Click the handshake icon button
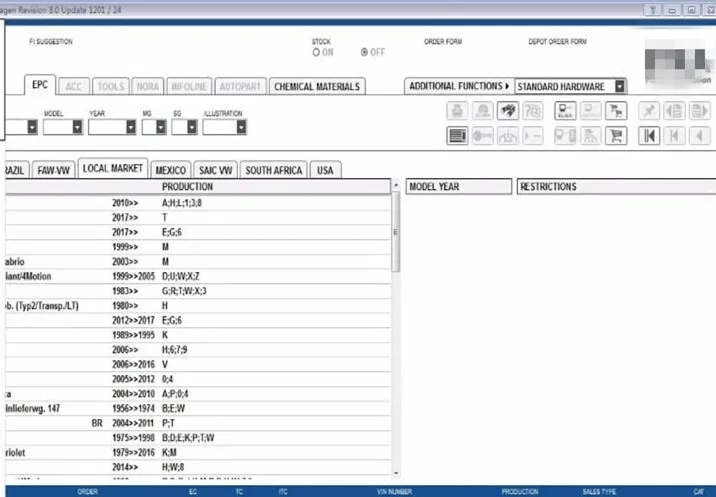 [x=508, y=111]
